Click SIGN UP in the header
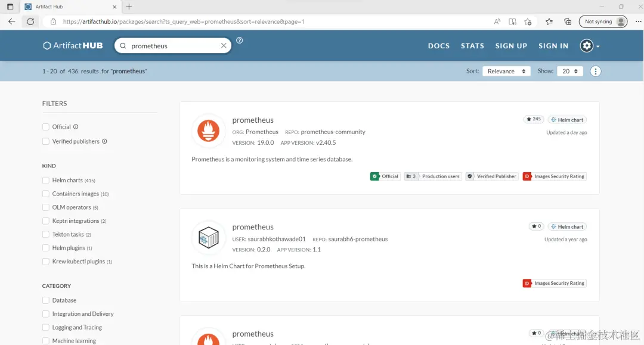Image resolution: width=644 pixels, height=345 pixels. tap(511, 46)
